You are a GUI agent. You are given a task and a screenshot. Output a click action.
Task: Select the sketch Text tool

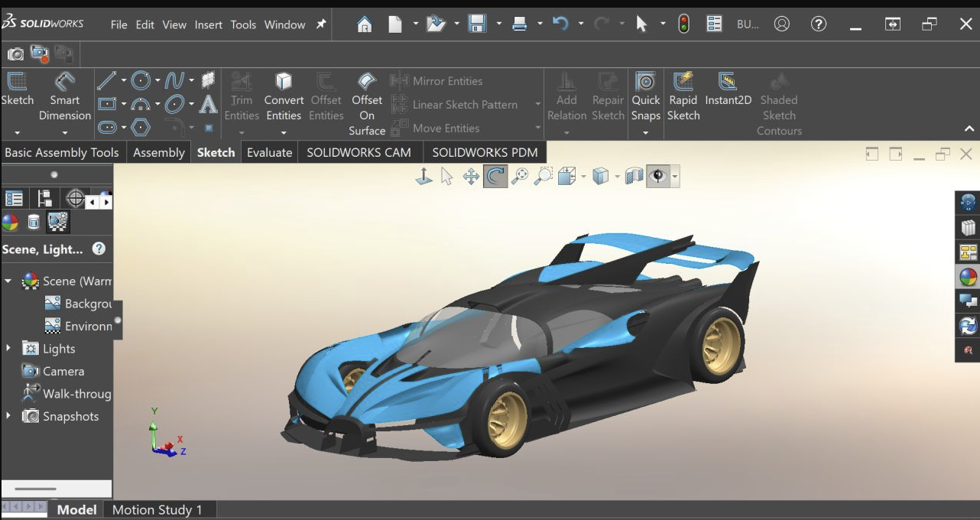(x=208, y=104)
